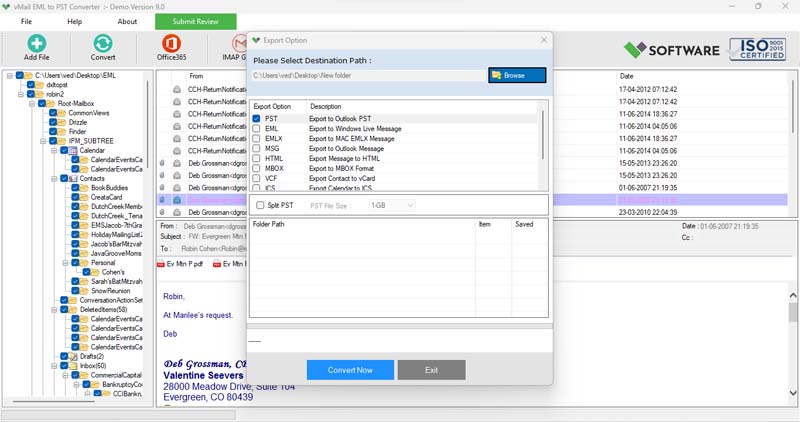Screen dimensions: 800x422
Task: Open the Office365 export icon
Action: [x=171, y=43]
